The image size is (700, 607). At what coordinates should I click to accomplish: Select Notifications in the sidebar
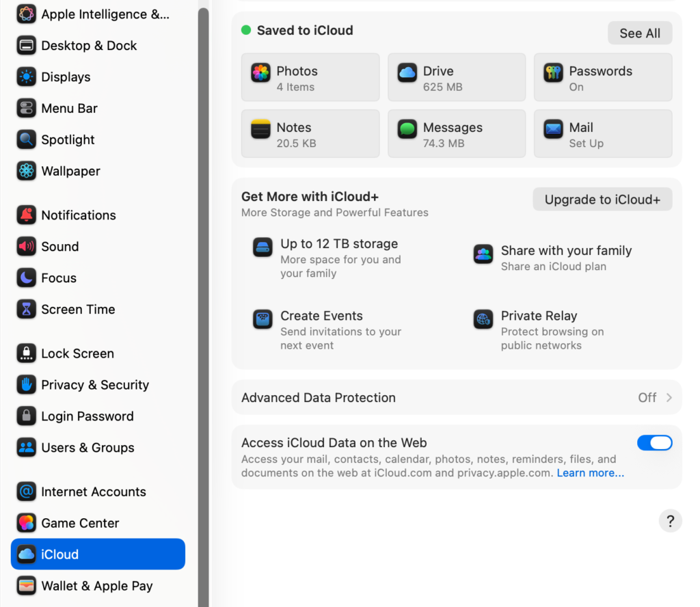[79, 215]
